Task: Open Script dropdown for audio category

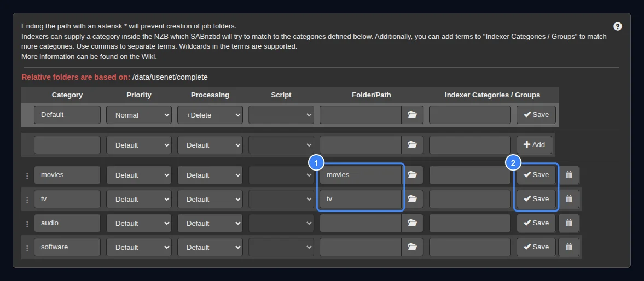Action: click(281, 223)
